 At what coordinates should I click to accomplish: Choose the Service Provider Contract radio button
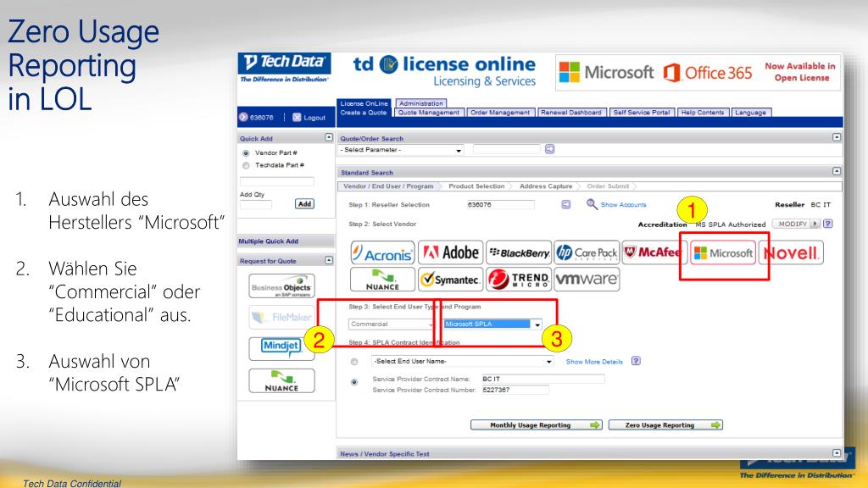tap(354, 382)
